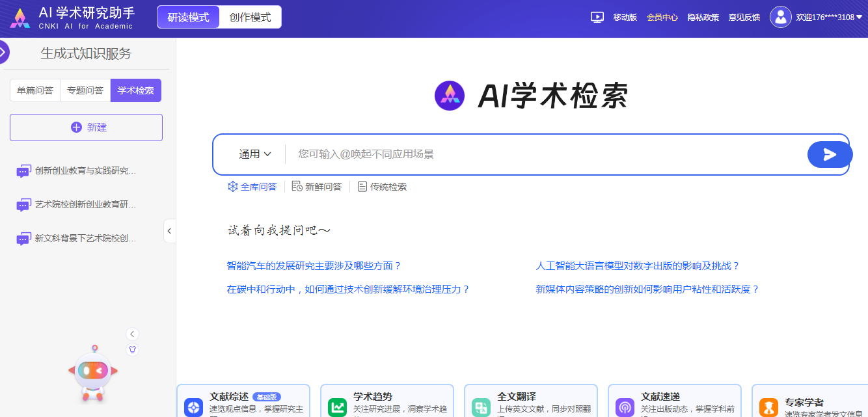
Task: Open the 专家学者 card title
Action: 804,403
